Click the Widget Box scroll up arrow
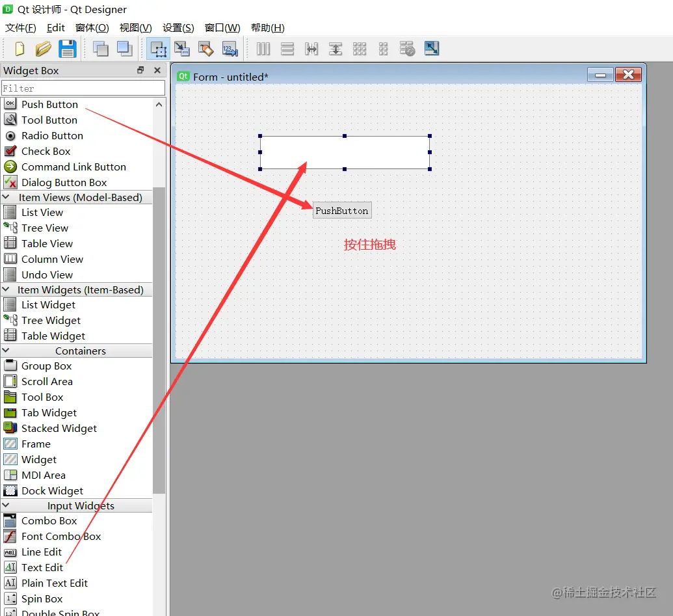This screenshot has height=616, width=673. coord(159,104)
